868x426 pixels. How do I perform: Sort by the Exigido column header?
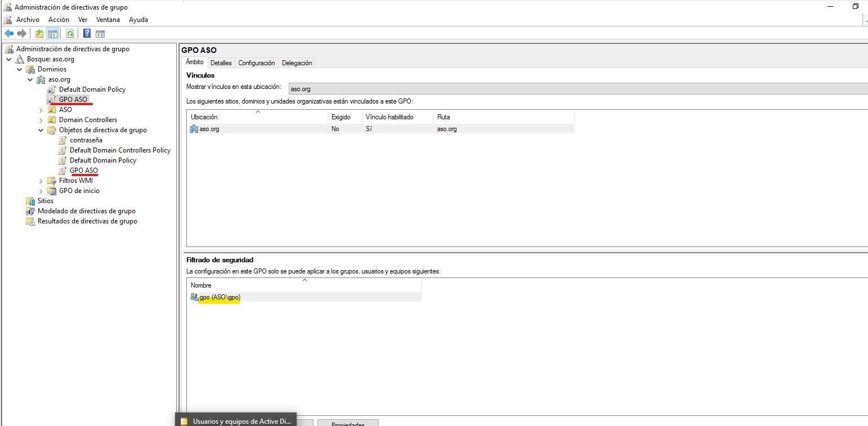[x=345, y=117]
